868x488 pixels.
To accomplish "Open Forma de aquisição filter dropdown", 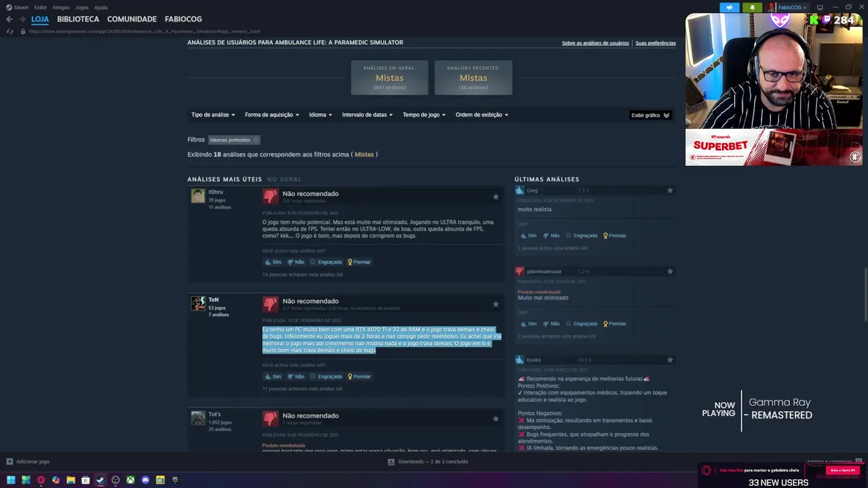I will 272,115.
